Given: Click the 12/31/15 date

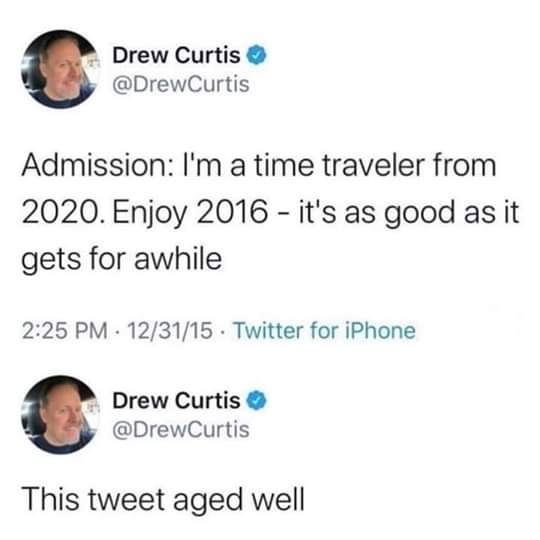Looking at the screenshot, I should tap(170, 331).
